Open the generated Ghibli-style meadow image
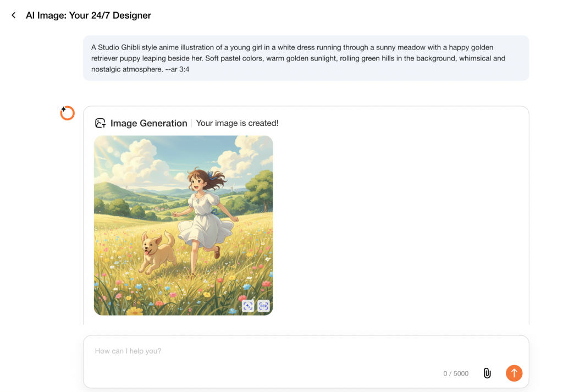Viewport: 563px width, 392px height. click(x=183, y=225)
